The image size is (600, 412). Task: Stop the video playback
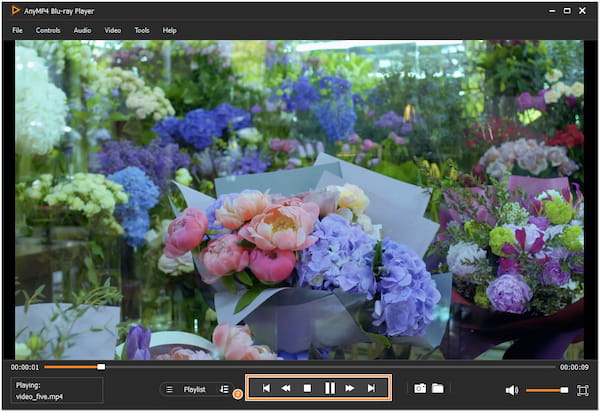coord(308,388)
